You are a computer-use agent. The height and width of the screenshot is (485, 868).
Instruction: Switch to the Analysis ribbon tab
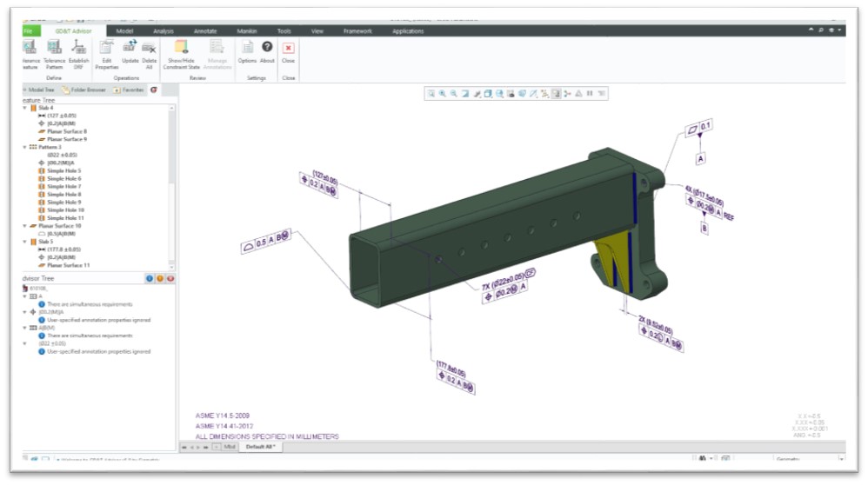pyautogui.click(x=164, y=31)
